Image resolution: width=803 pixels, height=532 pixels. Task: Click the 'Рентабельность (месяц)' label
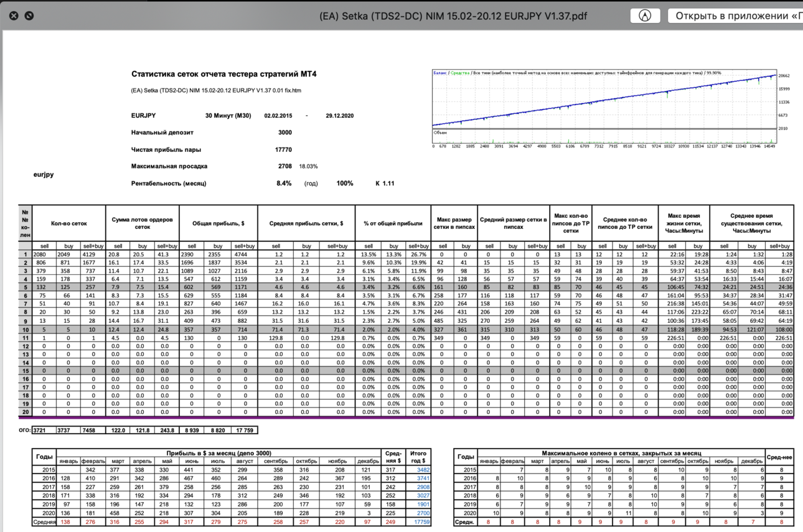[x=169, y=184]
